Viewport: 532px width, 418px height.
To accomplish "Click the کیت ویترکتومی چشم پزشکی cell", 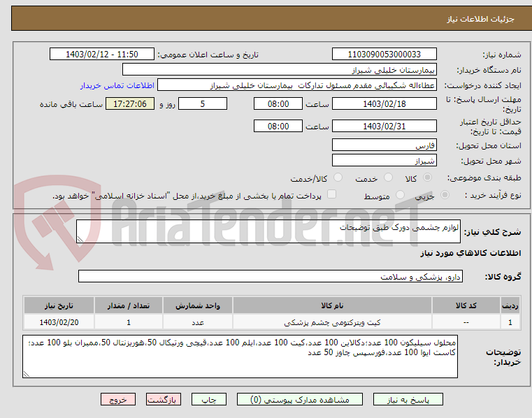I will tap(332, 322).
